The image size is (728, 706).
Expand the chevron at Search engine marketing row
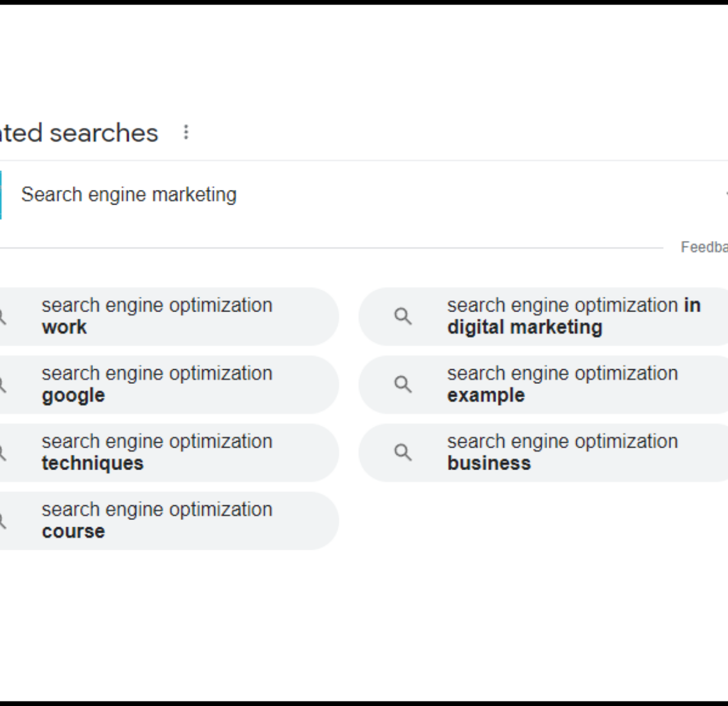726,194
